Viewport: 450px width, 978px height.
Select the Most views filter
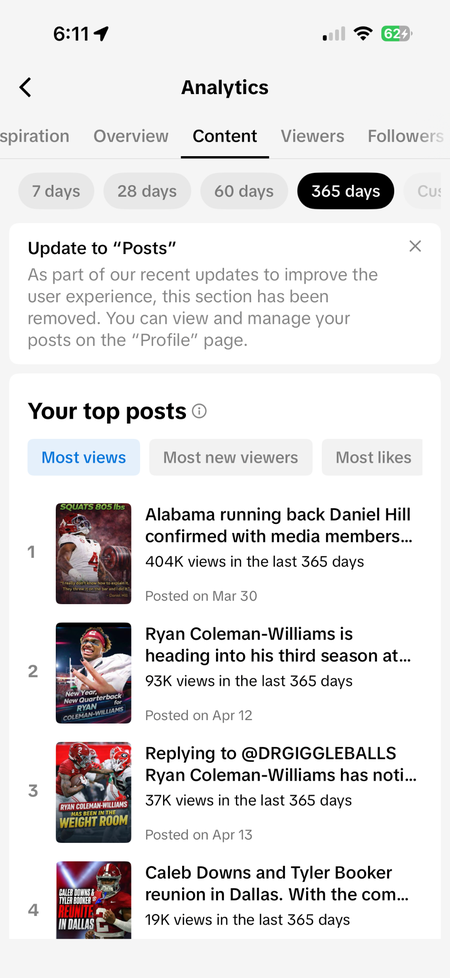click(x=84, y=457)
